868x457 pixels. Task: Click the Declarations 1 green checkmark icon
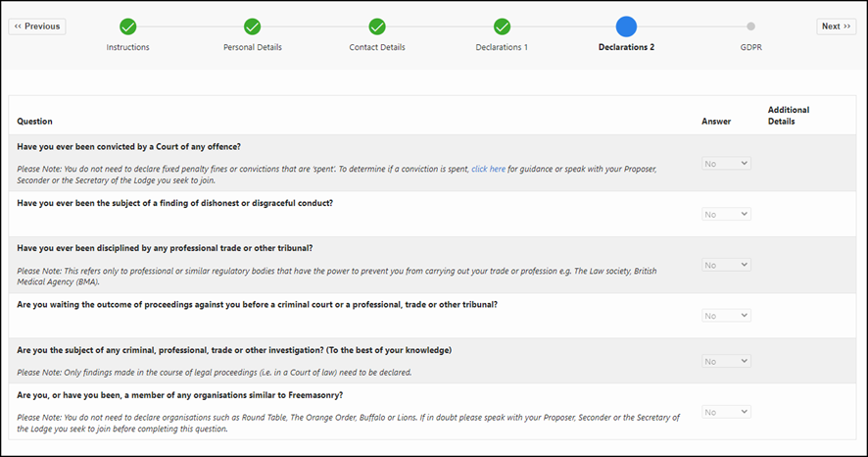(502, 26)
